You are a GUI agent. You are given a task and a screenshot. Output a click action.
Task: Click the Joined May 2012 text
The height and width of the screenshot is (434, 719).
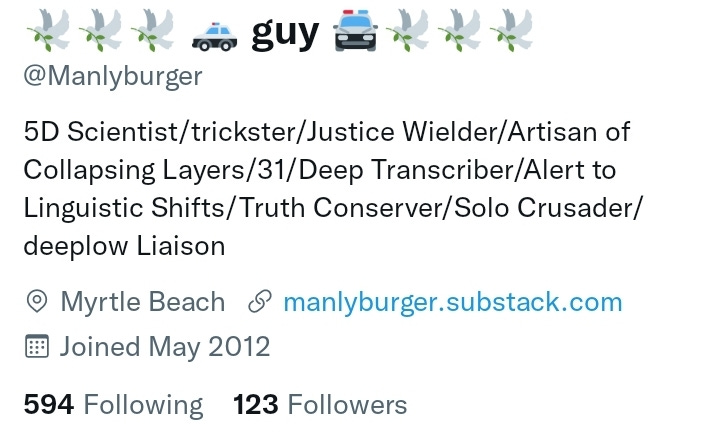click(x=165, y=346)
